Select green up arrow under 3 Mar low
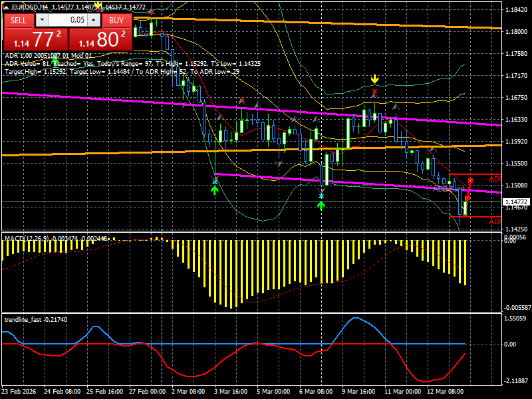The height and width of the screenshot is (399, 532). click(214, 191)
